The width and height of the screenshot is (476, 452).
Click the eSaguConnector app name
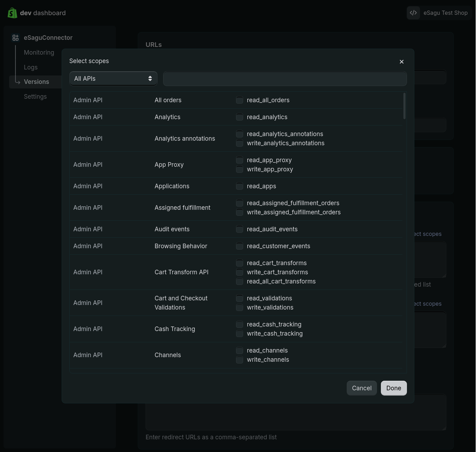pos(48,38)
